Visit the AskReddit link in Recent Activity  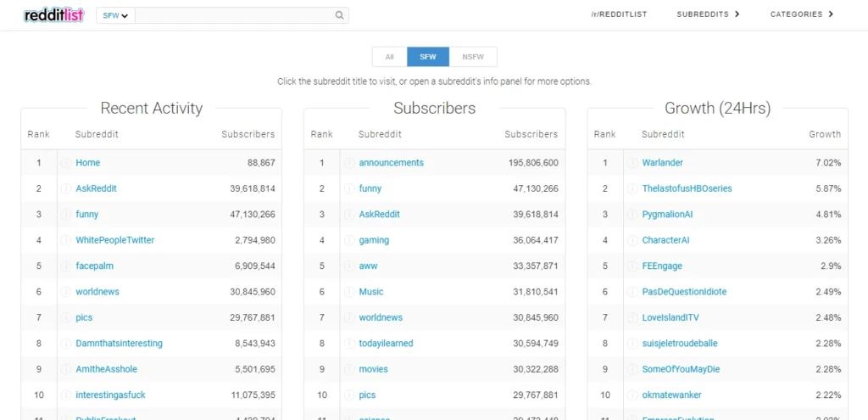[97, 188]
